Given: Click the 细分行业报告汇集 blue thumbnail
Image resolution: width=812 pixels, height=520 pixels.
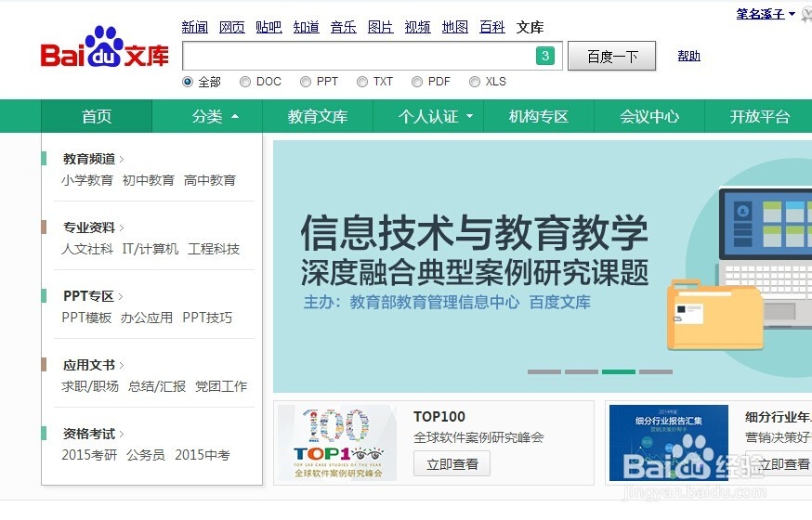Looking at the screenshot, I should pos(669,443).
